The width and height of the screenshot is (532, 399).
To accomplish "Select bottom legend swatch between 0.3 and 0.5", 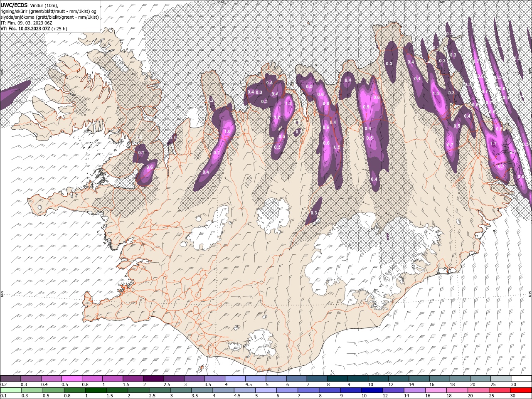I will 32,390.
